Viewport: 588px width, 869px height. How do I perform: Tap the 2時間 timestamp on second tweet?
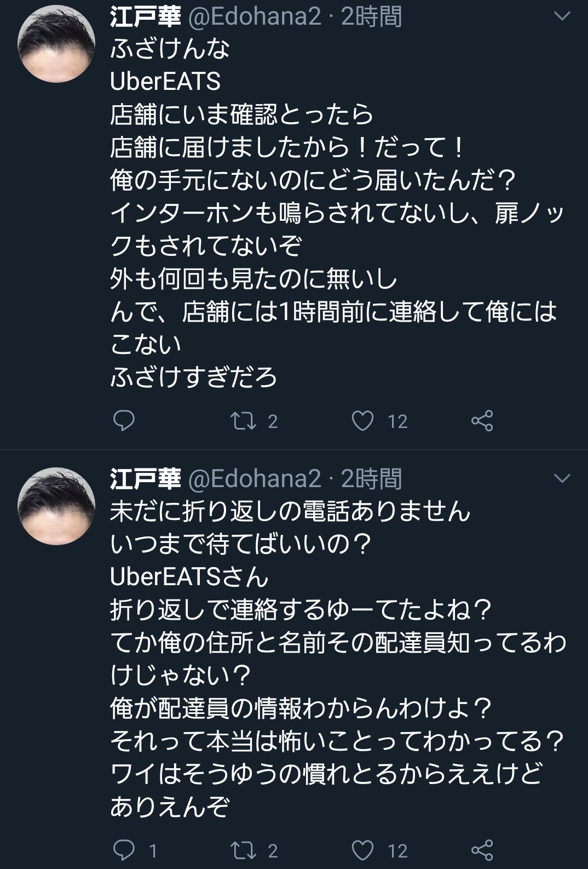[x=372, y=479]
